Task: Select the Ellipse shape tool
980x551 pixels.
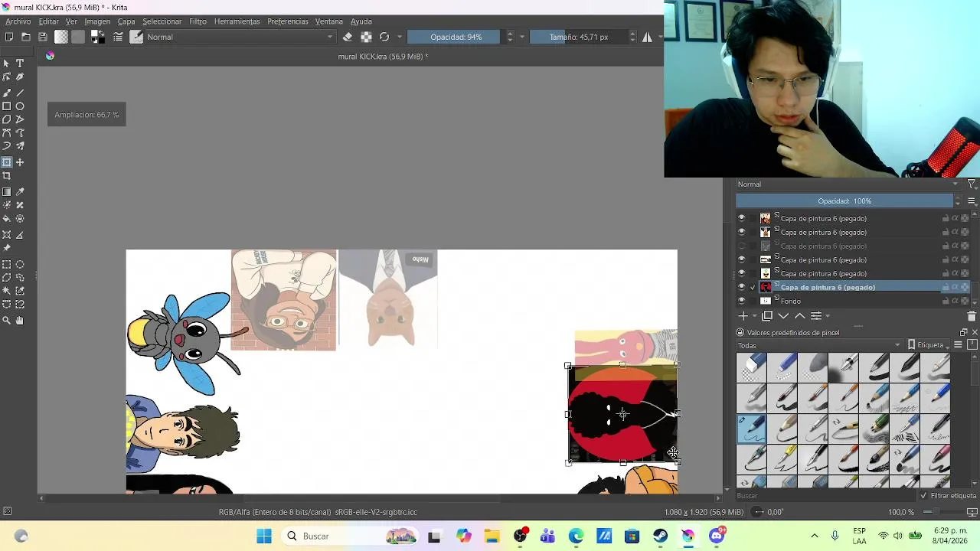Action: 20,106
